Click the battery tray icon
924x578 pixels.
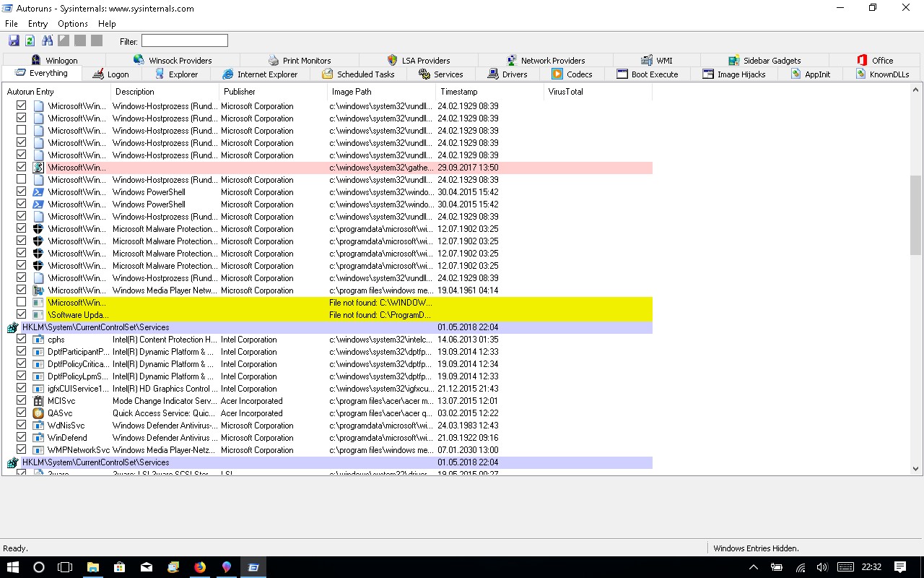click(x=777, y=567)
